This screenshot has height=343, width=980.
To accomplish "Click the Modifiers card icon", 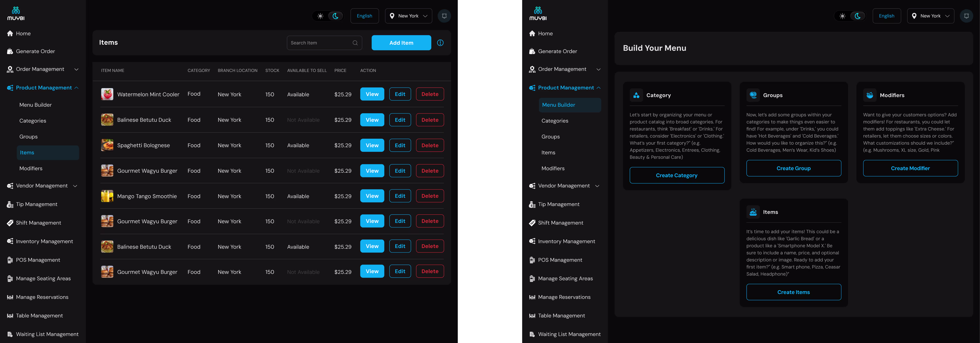I will click(x=870, y=95).
